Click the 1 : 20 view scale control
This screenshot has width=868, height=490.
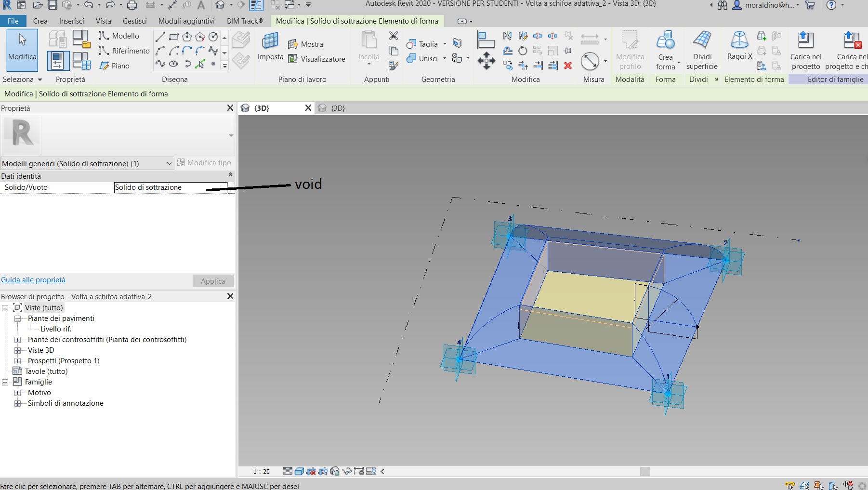coord(262,471)
